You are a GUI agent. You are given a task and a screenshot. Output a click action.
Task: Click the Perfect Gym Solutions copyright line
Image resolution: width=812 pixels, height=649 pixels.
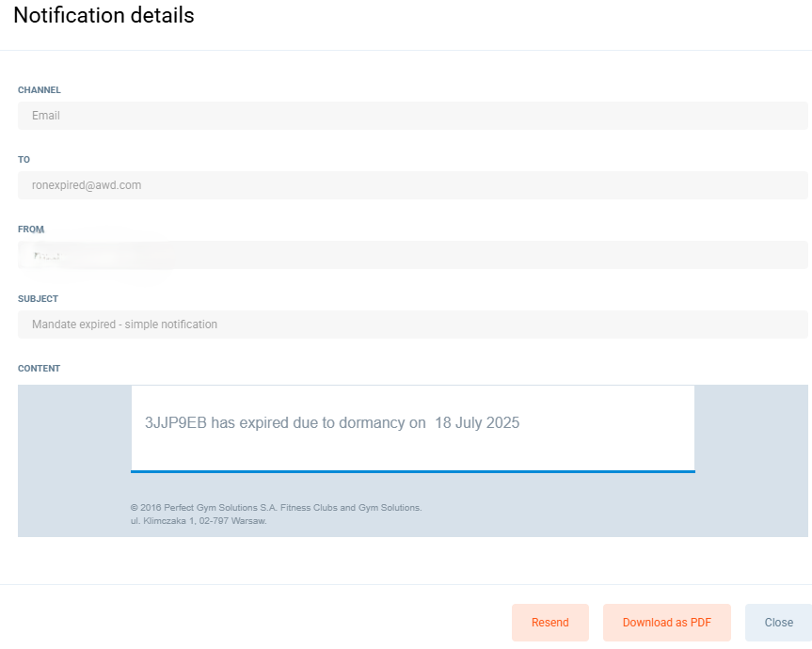click(x=276, y=508)
